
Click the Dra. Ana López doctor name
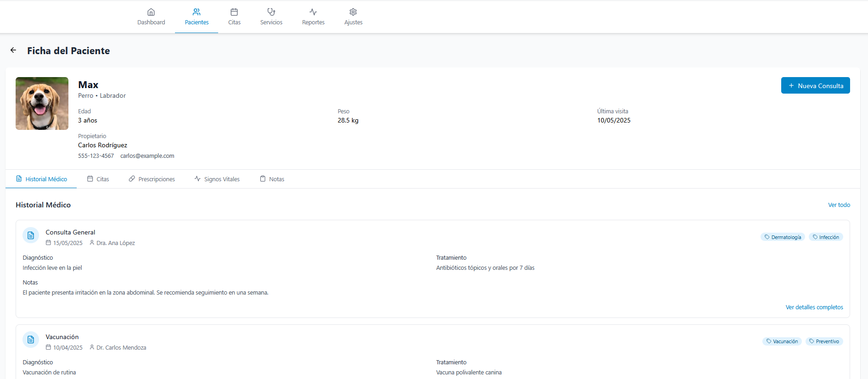(116, 243)
